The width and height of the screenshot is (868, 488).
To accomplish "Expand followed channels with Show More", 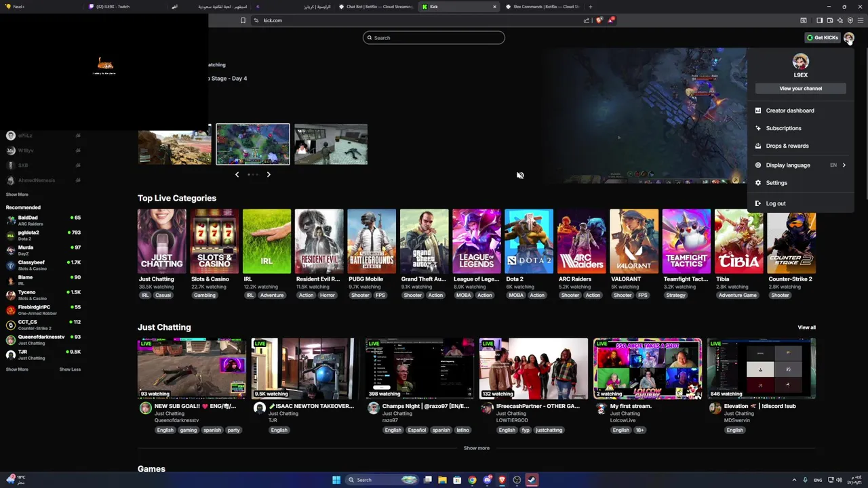I will tap(17, 195).
